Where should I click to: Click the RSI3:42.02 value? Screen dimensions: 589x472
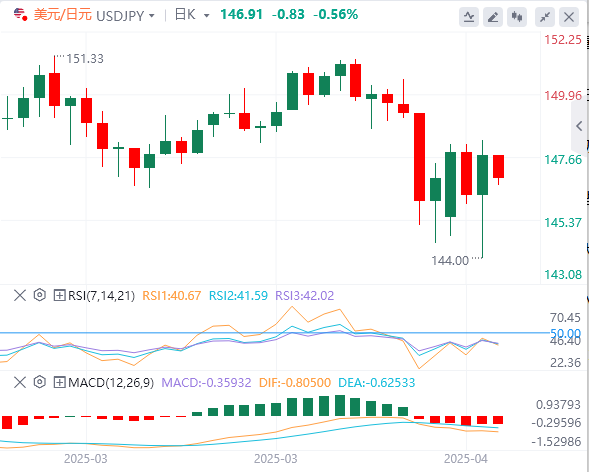pos(305,296)
